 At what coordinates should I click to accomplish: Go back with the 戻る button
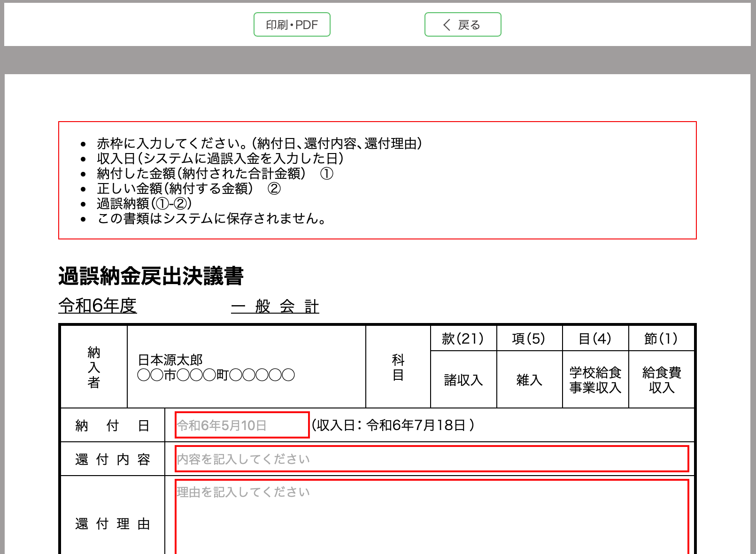463,24
